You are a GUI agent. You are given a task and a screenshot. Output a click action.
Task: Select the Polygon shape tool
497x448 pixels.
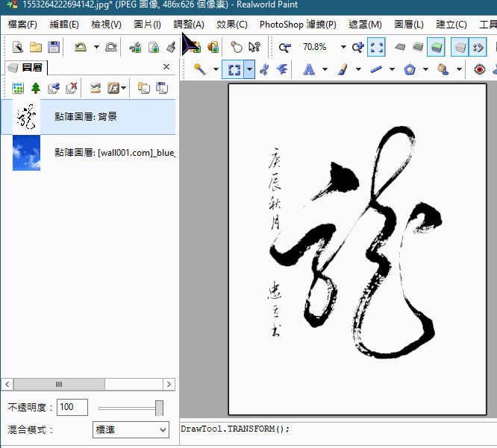(410, 69)
